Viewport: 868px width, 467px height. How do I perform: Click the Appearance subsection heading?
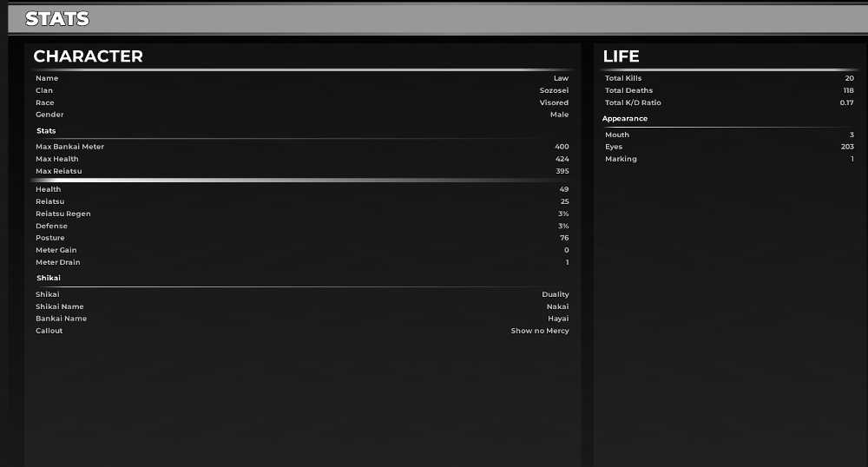click(x=624, y=118)
